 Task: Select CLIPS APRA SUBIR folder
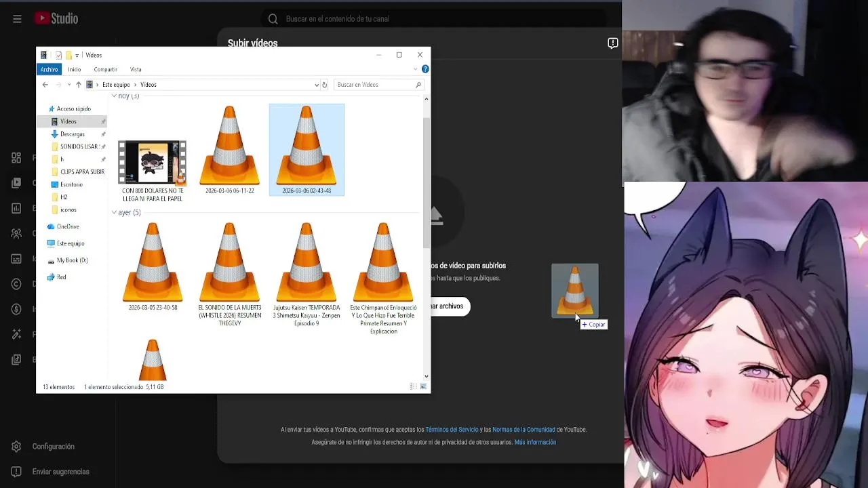tap(77, 172)
